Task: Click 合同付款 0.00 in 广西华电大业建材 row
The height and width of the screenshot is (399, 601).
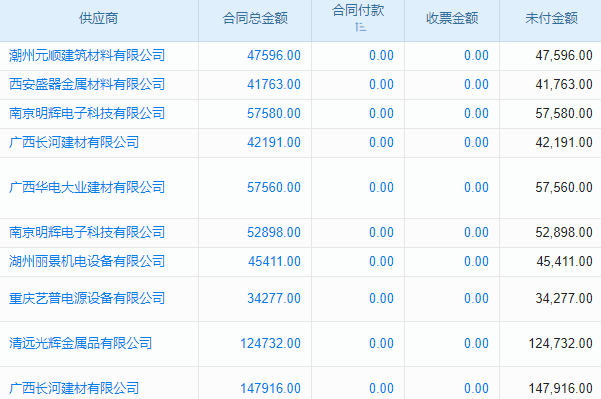Action: point(381,187)
